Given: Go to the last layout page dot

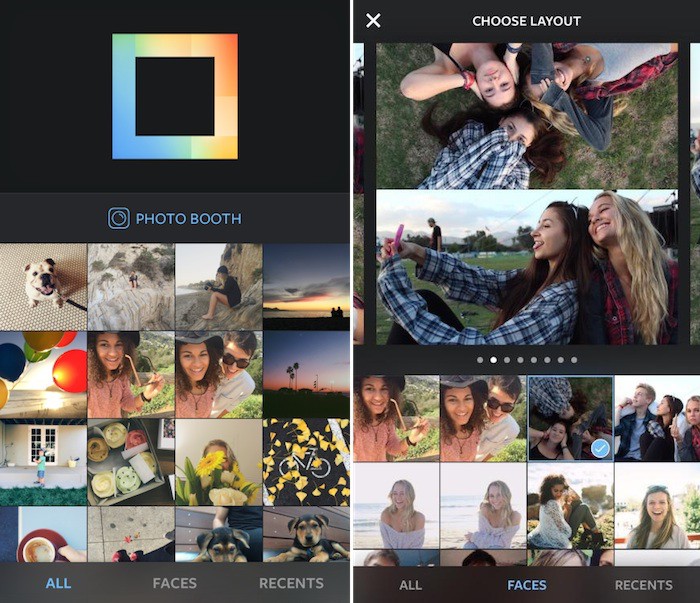Looking at the screenshot, I should [574, 360].
